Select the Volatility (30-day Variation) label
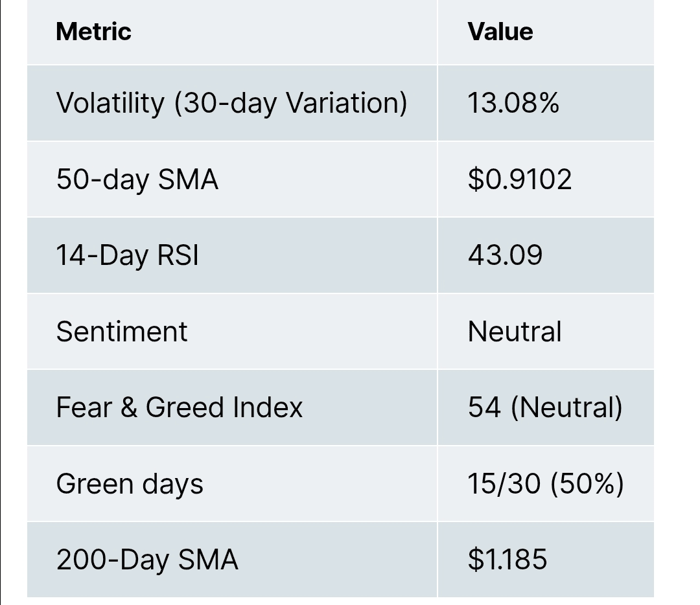The image size is (700, 605). pos(231,103)
